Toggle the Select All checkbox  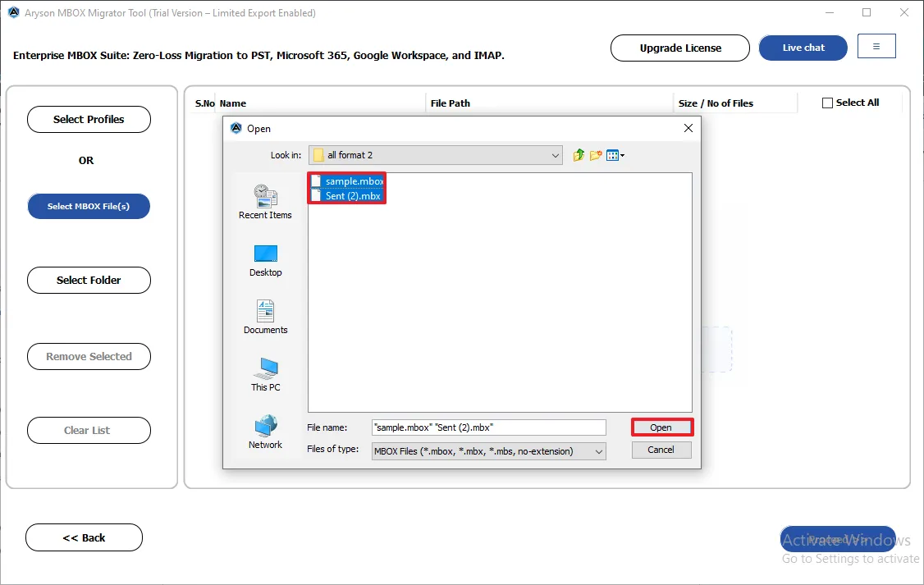(827, 103)
